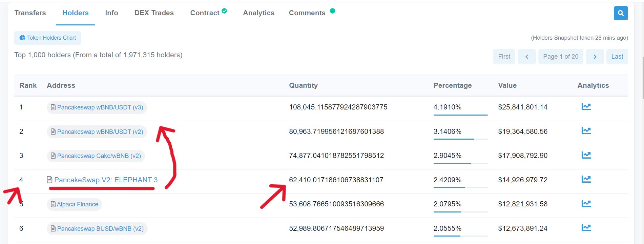Open Pancakeswap wBNB/USDT (v2) address link
This screenshot has height=244, width=644.
click(100, 131)
